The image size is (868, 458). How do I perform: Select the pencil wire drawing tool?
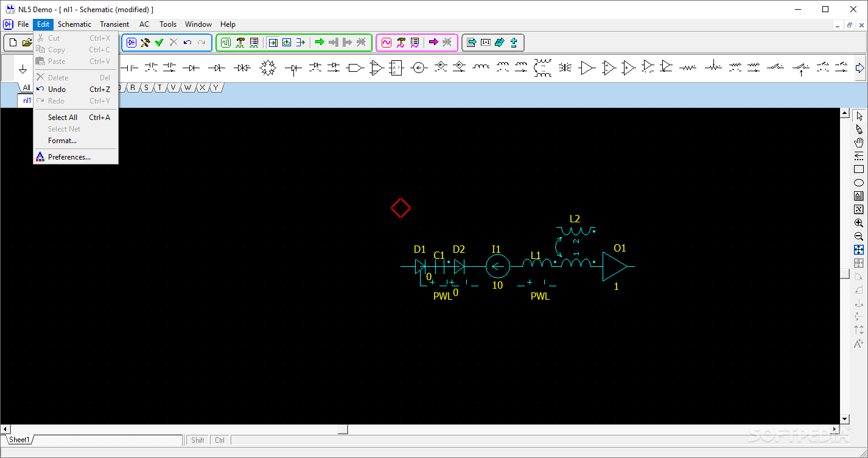(859, 129)
